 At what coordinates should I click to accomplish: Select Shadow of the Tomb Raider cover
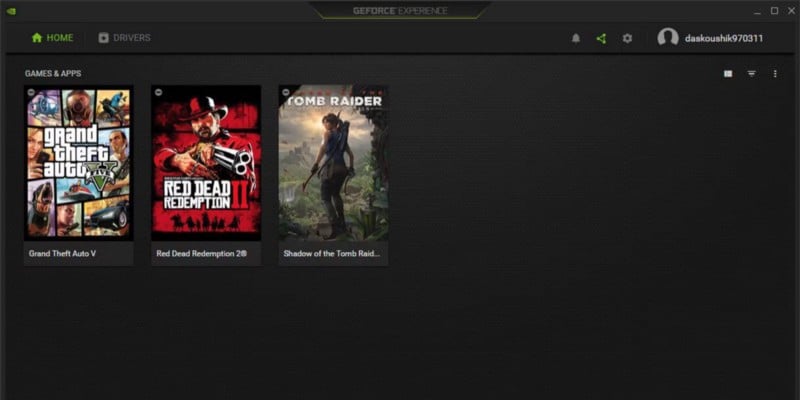pos(333,163)
